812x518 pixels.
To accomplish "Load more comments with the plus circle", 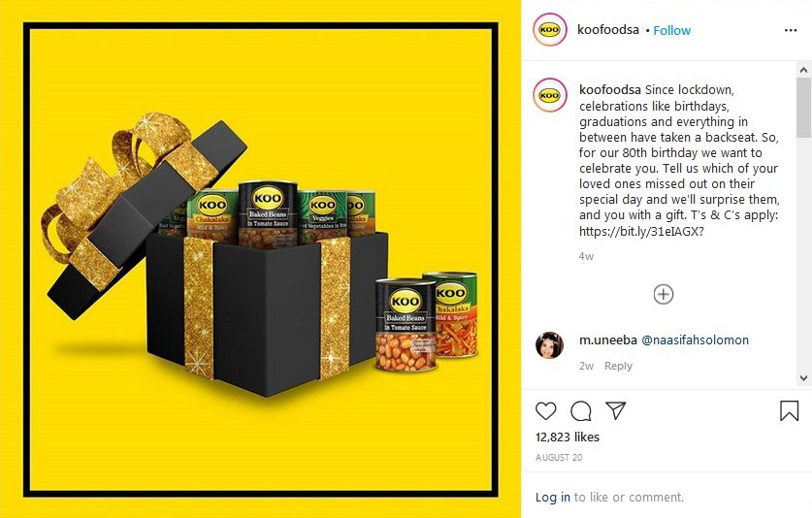I will tap(664, 294).
